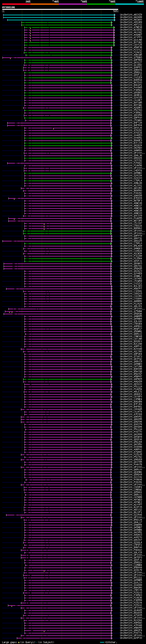Click the UniRef100_Q8GT61 hit label

coord(131,266)
